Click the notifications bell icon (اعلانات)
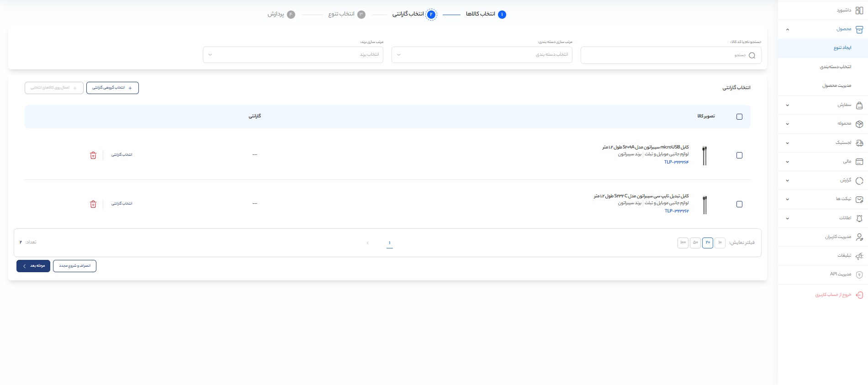Screen dimensions: 868x385 859,218
